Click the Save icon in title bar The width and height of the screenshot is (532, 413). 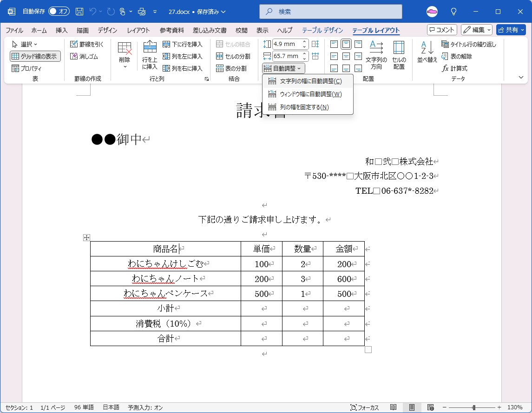(79, 12)
